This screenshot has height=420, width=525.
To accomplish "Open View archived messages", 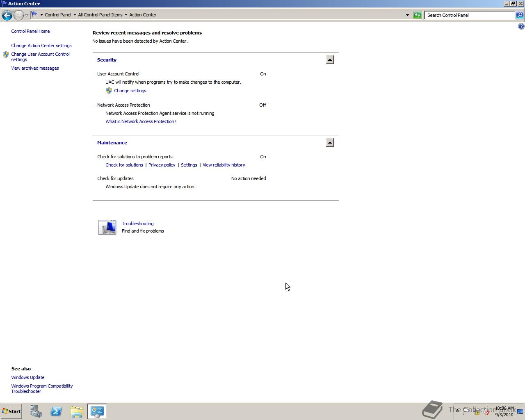I will coord(35,68).
